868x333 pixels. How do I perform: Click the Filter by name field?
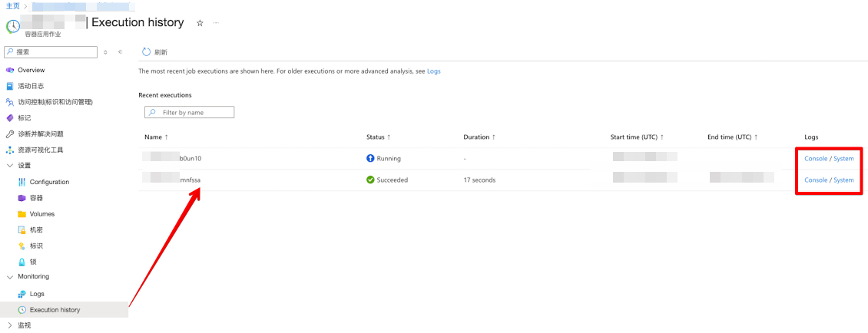pos(195,112)
